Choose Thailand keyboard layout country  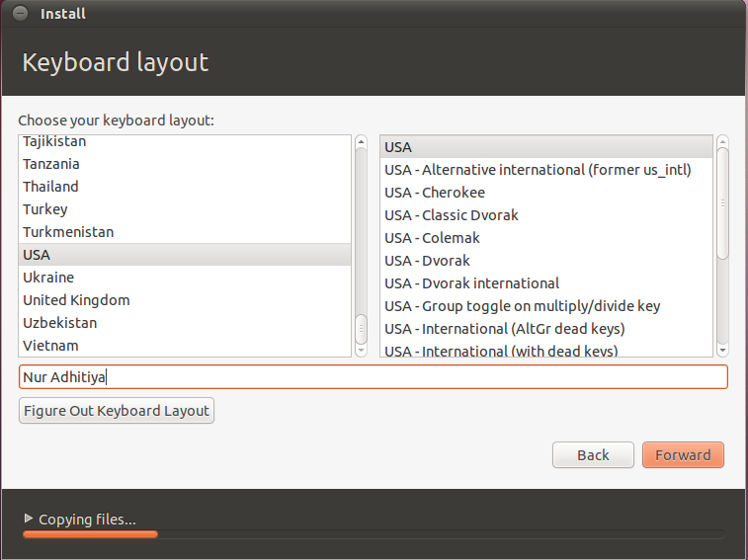point(185,187)
